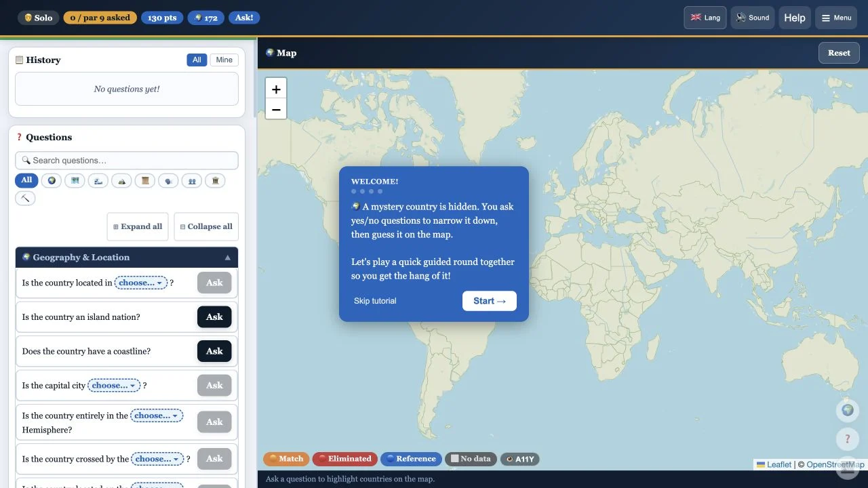Click Ask beside 'located in' question
The width and height of the screenshot is (868, 488).
coord(214,283)
